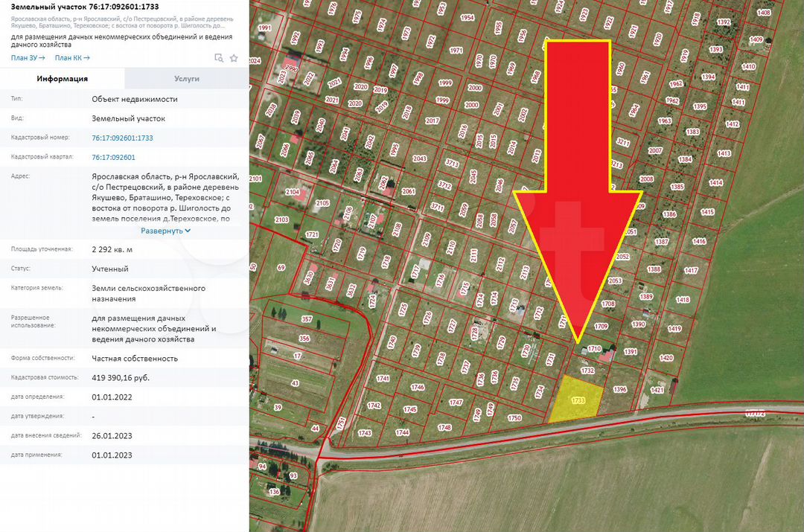Screen dimensions: 804x532
Task: Open the План КК link
Action: [x=72, y=57]
